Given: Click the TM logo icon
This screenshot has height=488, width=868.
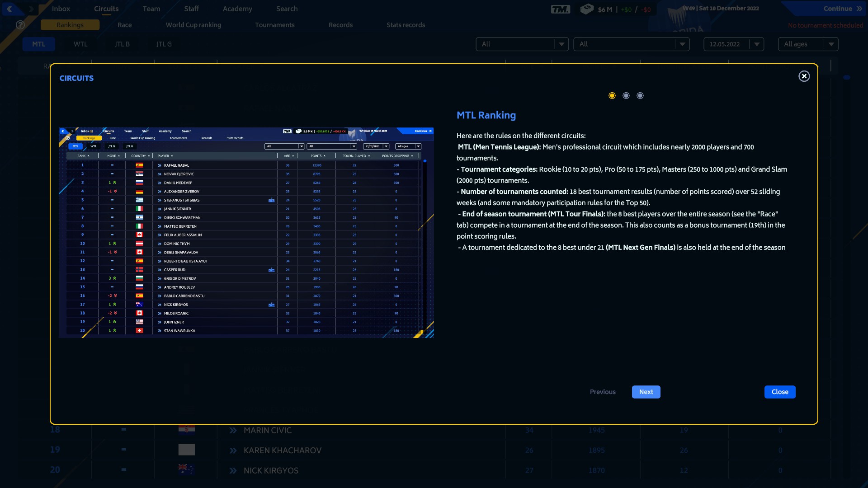Looking at the screenshot, I should click(x=561, y=9).
